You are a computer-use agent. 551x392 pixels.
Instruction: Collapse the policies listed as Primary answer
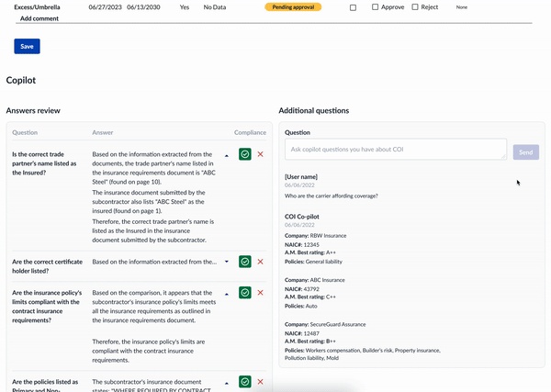(x=227, y=383)
